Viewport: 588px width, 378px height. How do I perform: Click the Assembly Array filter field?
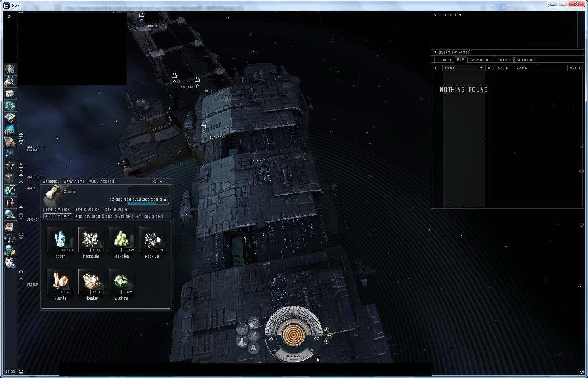pos(148,191)
